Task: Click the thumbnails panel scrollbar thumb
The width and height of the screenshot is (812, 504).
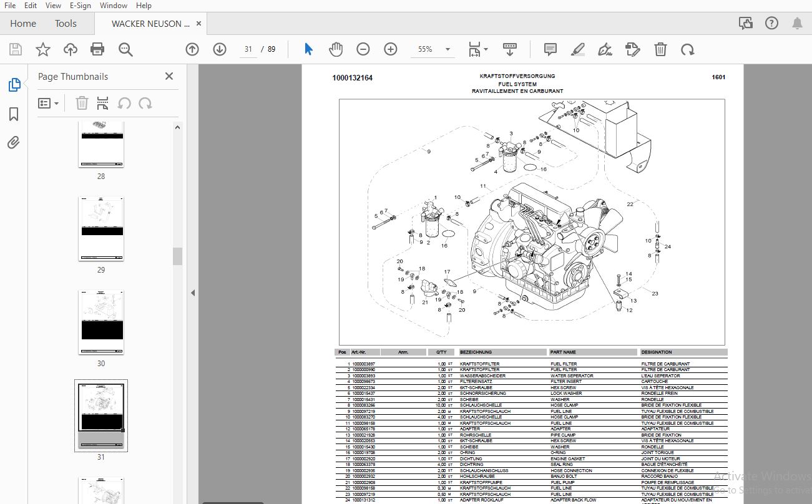Action: point(177,256)
